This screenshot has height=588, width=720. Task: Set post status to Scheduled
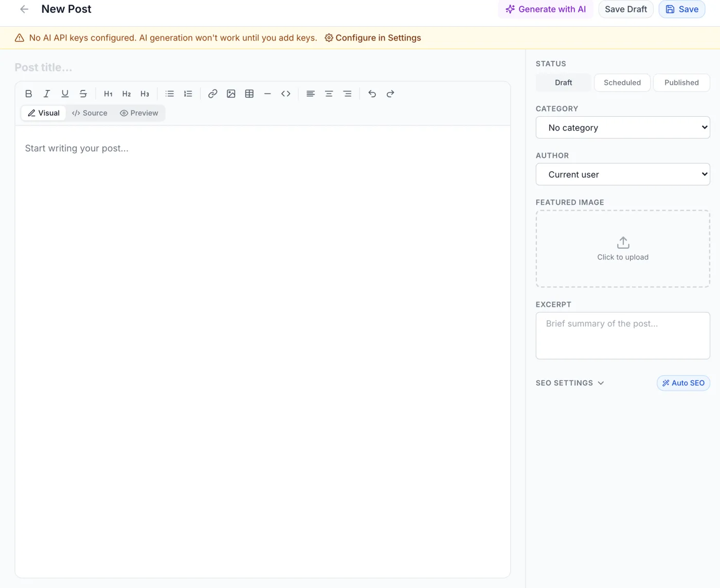click(x=622, y=83)
